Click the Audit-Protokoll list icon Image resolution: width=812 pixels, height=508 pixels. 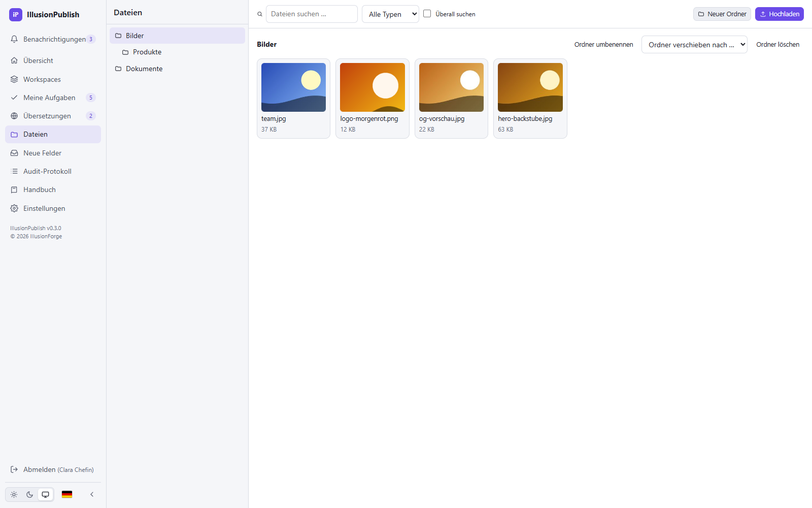click(x=14, y=171)
